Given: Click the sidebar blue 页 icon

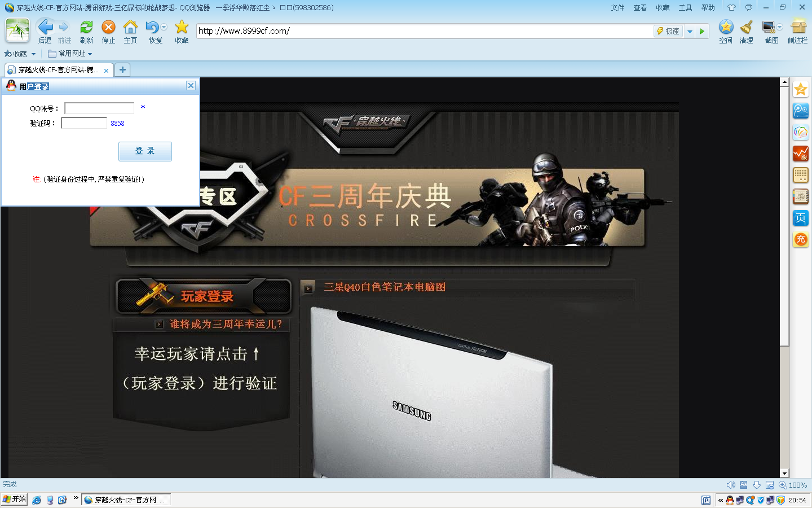Looking at the screenshot, I should tap(801, 218).
